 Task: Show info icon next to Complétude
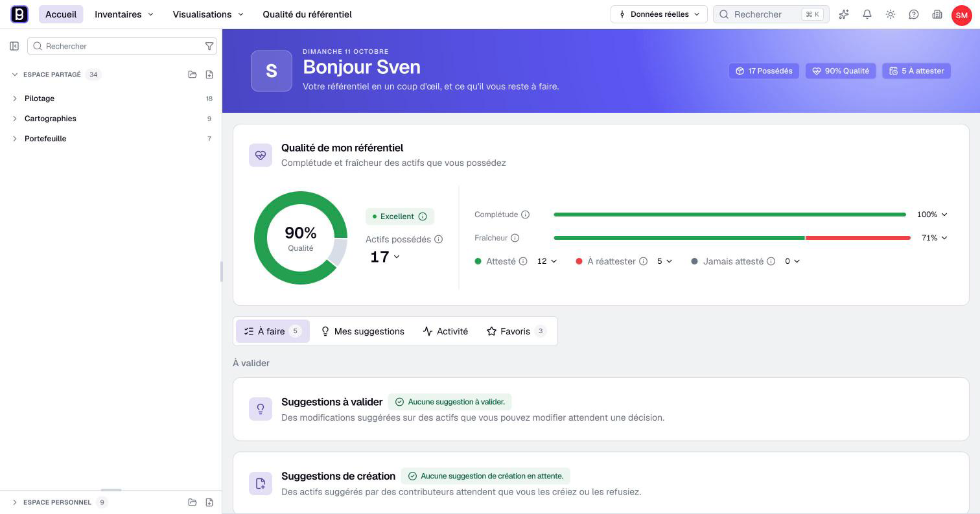[x=526, y=215]
